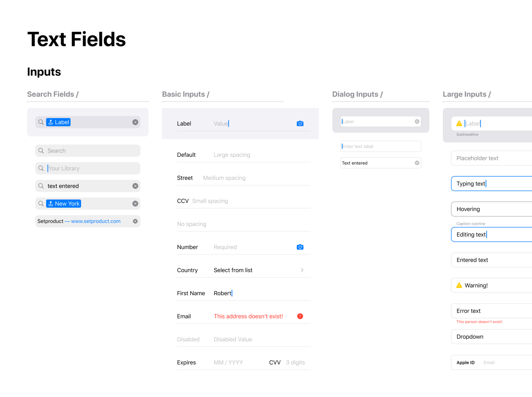
Task: Click magnifier icon in 'text entered' field
Action: [41, 186]
